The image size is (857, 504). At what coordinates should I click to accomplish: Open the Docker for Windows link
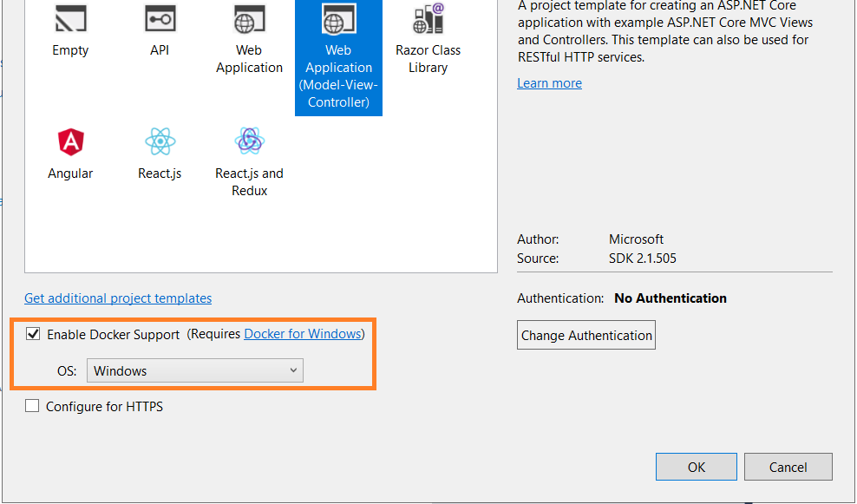pyautogui.click(x=303, y=334)
